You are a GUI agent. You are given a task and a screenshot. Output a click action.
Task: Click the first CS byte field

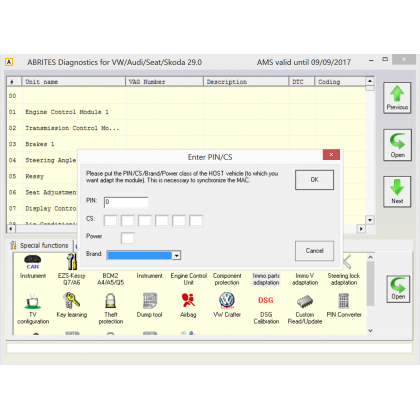pos(110,220)
